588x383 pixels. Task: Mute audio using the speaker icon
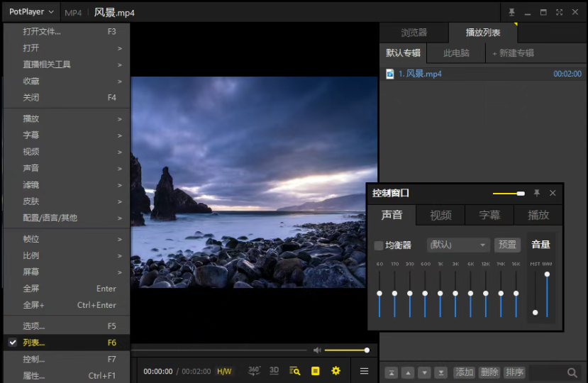click(x=317, y=350)
